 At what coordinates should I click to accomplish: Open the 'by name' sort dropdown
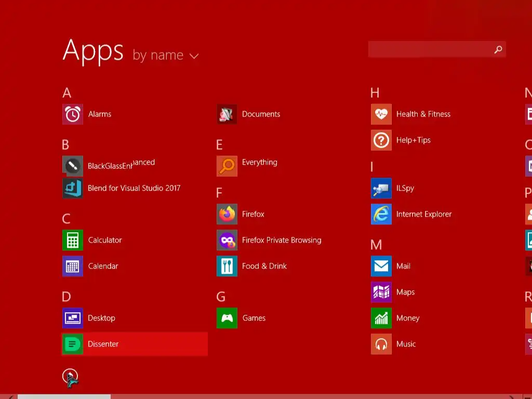pos(165,55)
